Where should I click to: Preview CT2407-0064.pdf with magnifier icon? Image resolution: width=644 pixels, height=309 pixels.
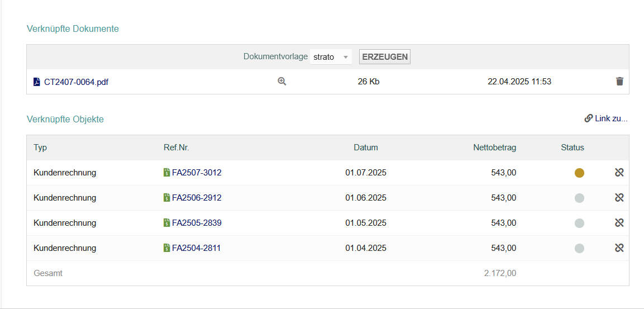pos(282,82)
